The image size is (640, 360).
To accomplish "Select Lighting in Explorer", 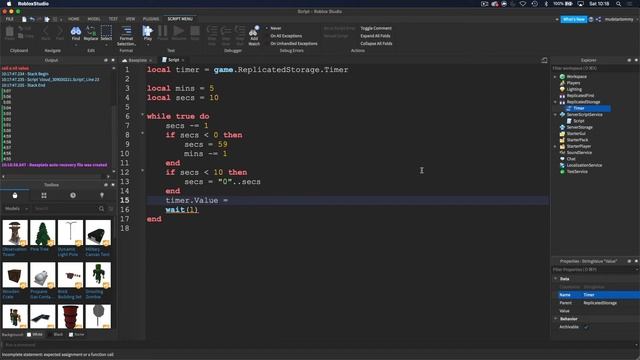I will [x=573, y=89].
